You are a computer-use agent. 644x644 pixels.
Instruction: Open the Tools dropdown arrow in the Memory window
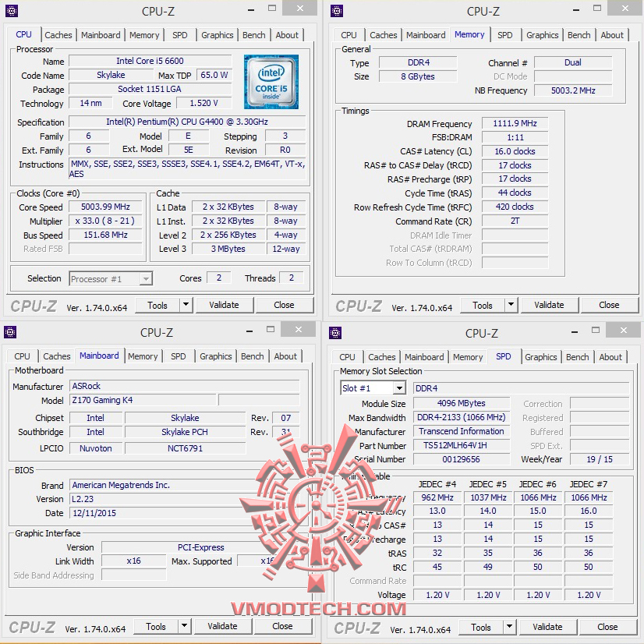point(511,305)
